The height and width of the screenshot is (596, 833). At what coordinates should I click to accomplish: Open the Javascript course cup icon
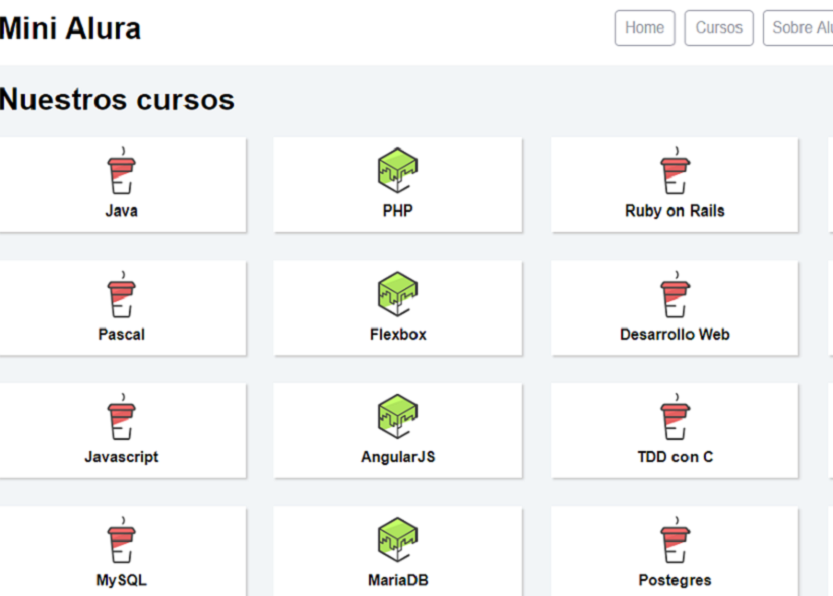122,420
